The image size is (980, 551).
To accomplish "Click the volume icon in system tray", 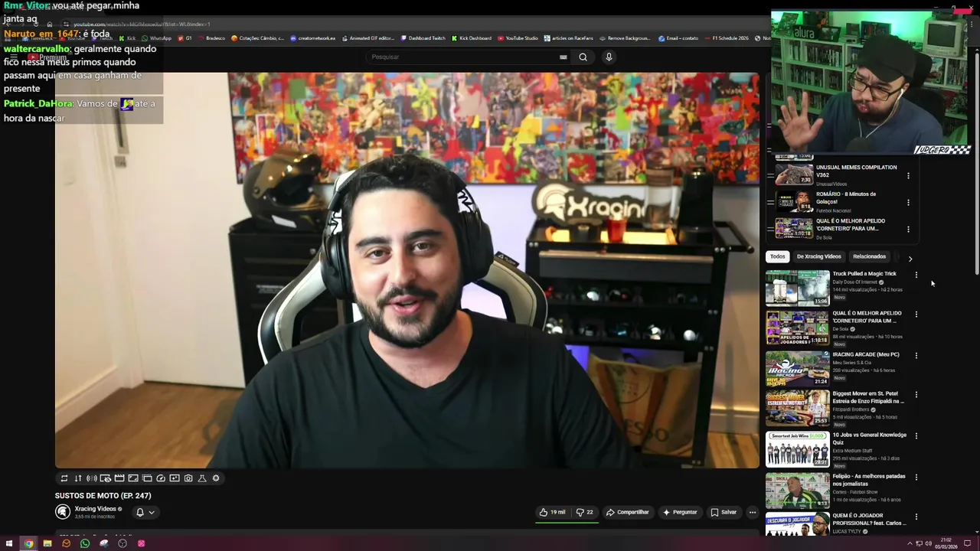I will (928, 543).
